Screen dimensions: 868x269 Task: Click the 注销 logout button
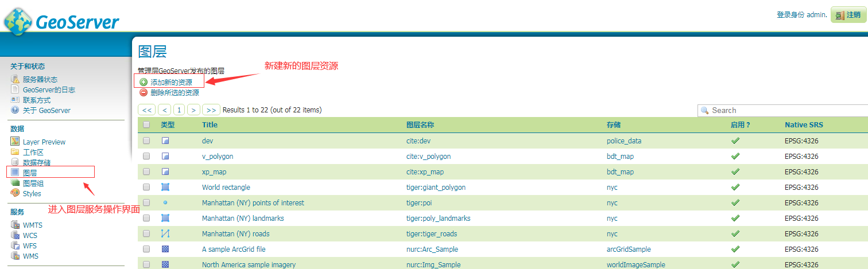(848, 15)
